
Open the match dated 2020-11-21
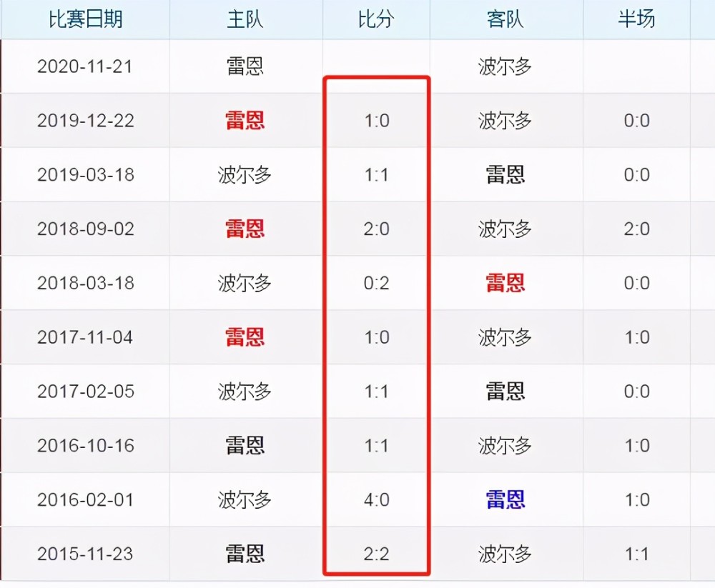tap(86, 66)
